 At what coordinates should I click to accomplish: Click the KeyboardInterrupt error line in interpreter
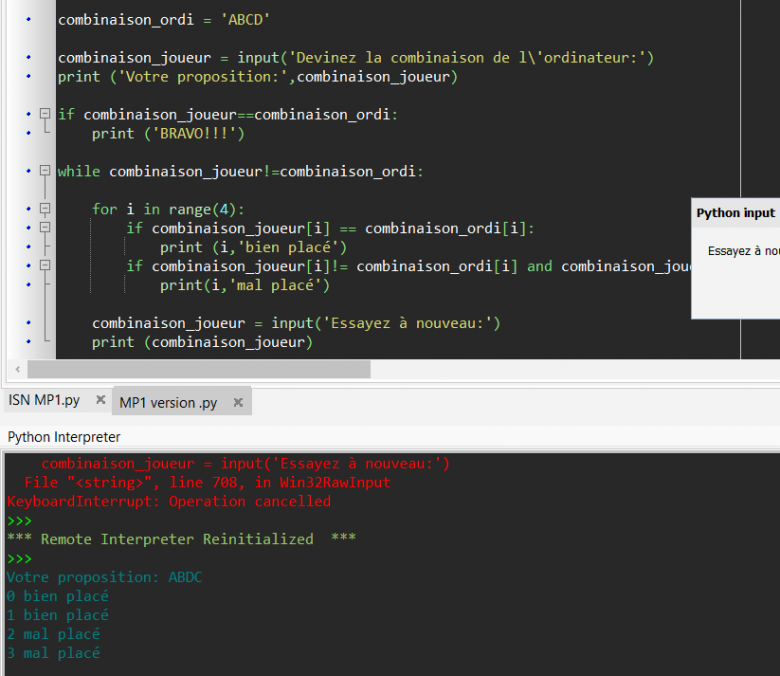pyautogui.click(x=168, y=502)
